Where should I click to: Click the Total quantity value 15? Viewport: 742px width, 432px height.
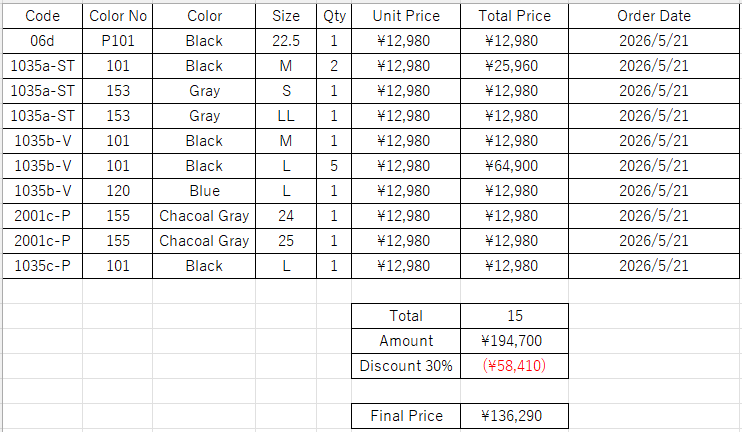514,316
